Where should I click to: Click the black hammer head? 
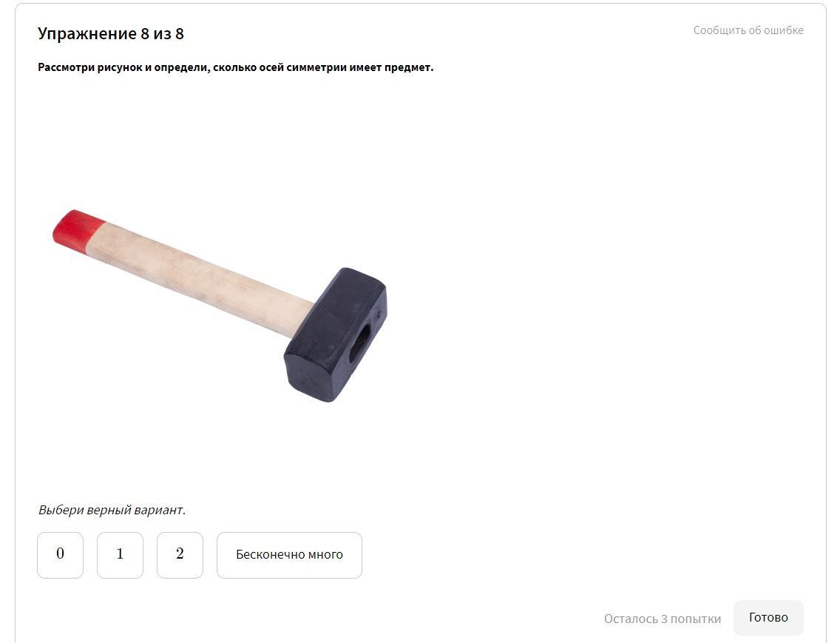336,335
